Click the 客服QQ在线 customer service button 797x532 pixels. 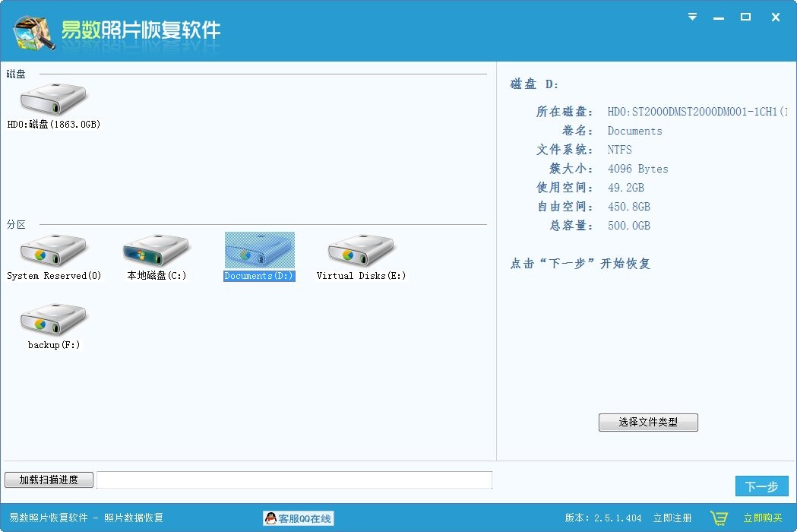300,518
